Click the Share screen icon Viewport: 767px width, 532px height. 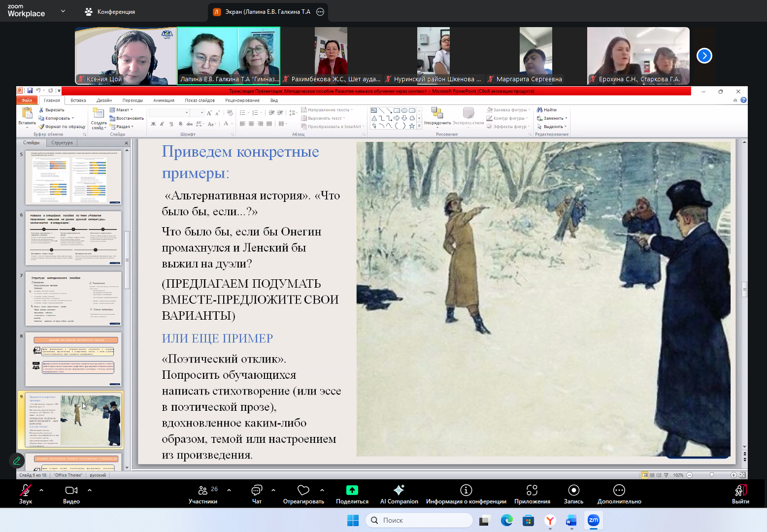pyautogui.click(x=352, y=490)
